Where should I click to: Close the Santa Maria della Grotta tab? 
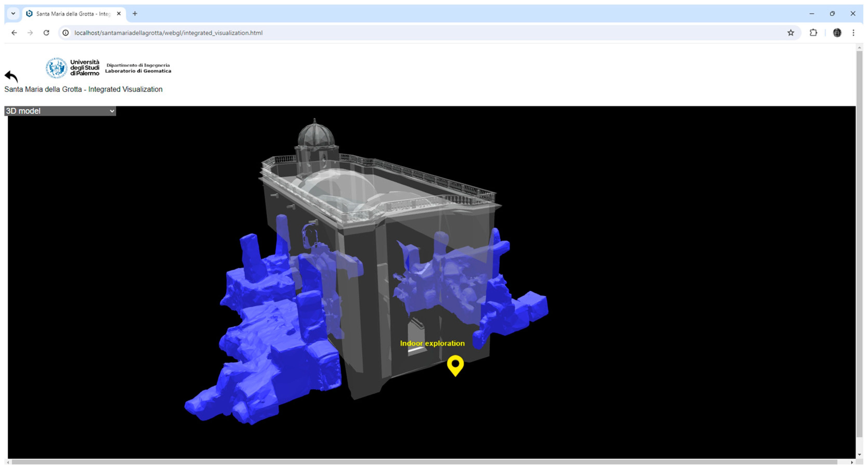click(x=119, y=13)
